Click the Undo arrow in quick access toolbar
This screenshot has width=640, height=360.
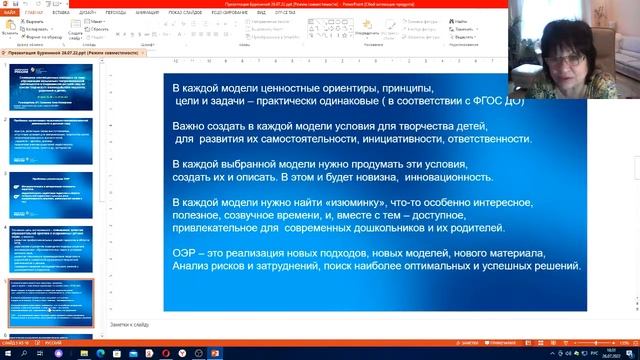pos(26,4)
